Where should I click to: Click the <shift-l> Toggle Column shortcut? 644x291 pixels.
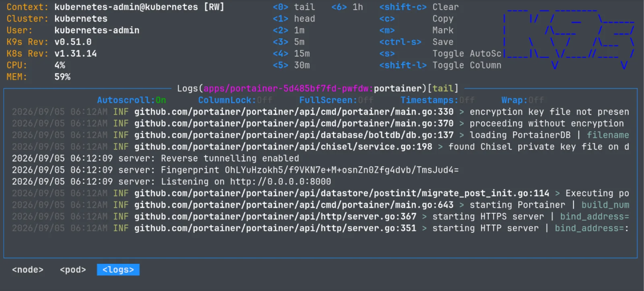tap(440, 66)
